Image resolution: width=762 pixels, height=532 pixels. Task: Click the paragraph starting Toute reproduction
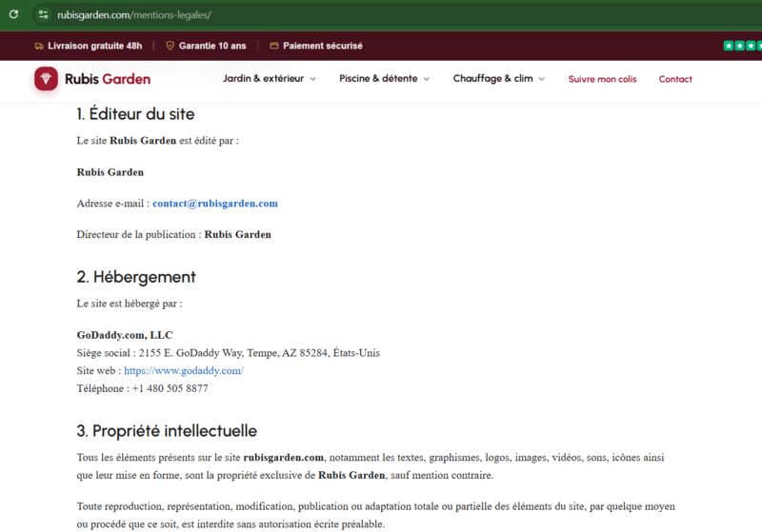click(375, 515)
